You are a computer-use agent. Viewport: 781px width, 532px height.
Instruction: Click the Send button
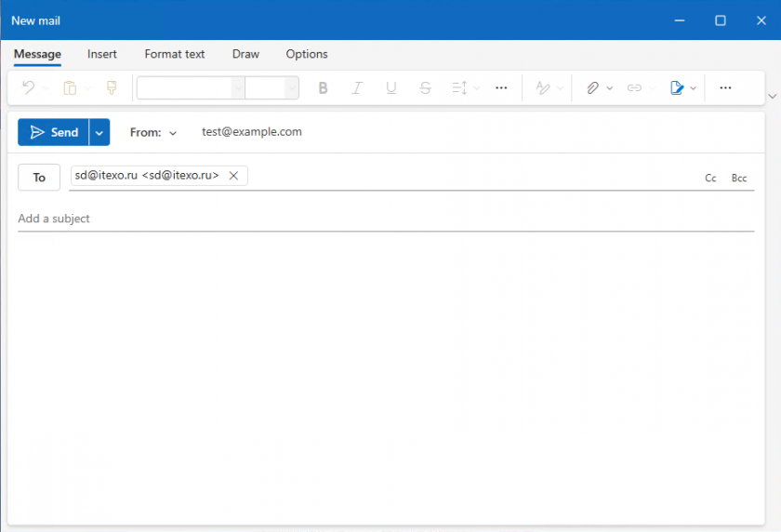point(54,133)
